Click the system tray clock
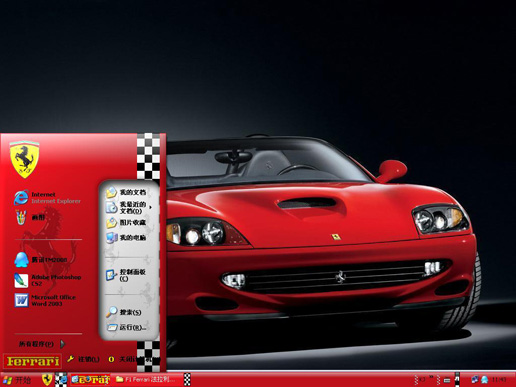Screen dimensions: 516x387 499,379
